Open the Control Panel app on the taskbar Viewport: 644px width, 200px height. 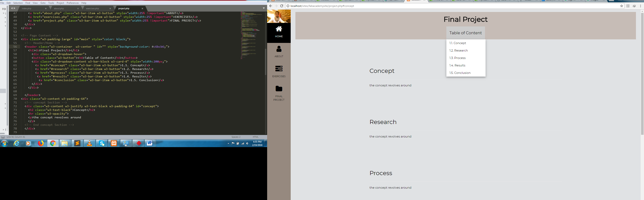(126, 143)
